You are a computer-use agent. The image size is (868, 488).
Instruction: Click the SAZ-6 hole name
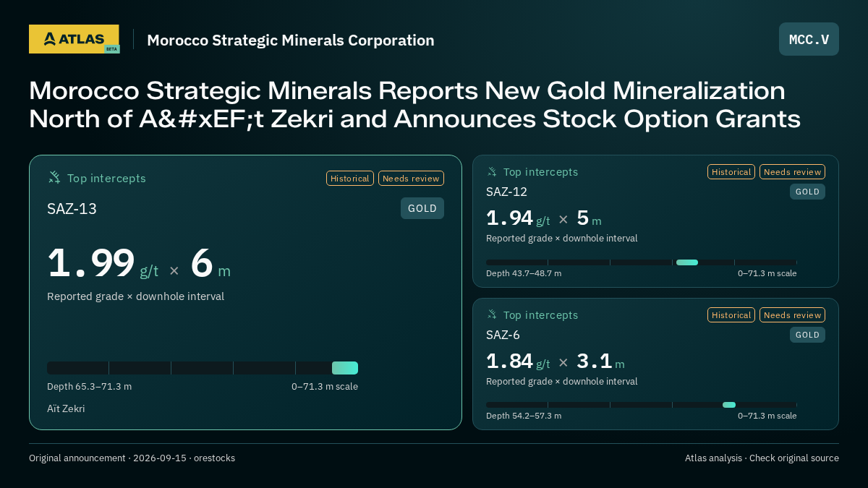(x=503, y=335)
